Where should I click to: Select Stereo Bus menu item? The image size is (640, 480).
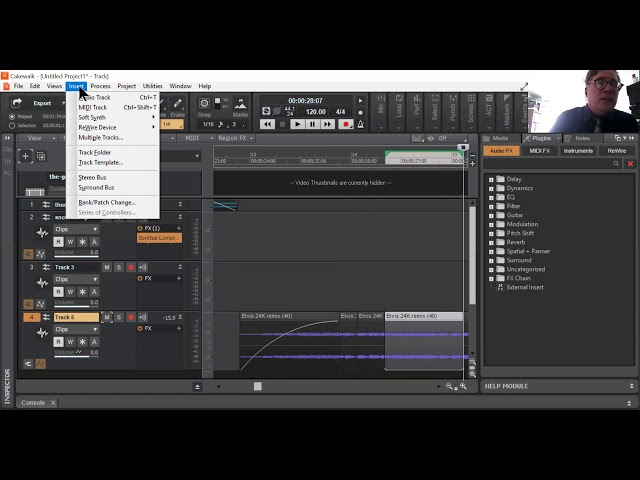(x=113, y=178)
